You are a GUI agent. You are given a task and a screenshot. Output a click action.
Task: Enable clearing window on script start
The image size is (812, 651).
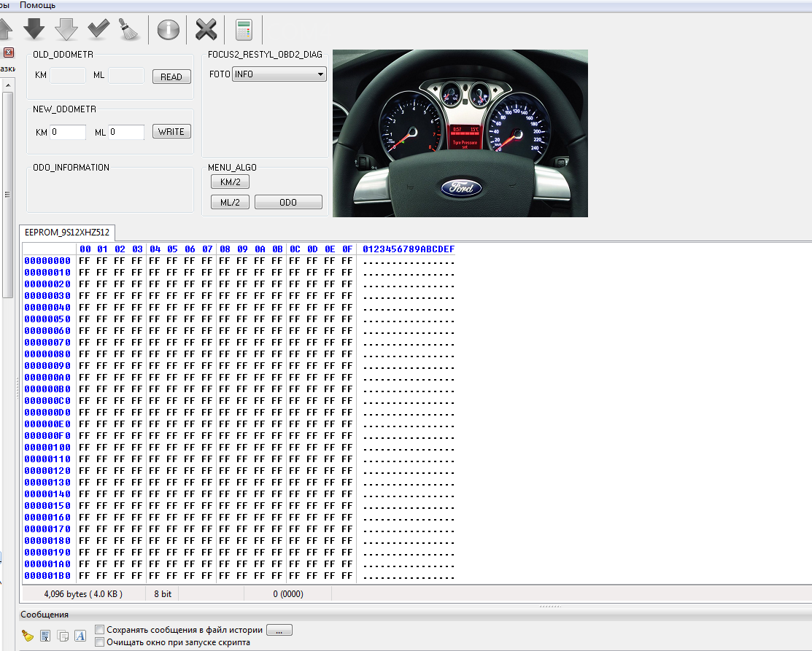tap(100, 642)
